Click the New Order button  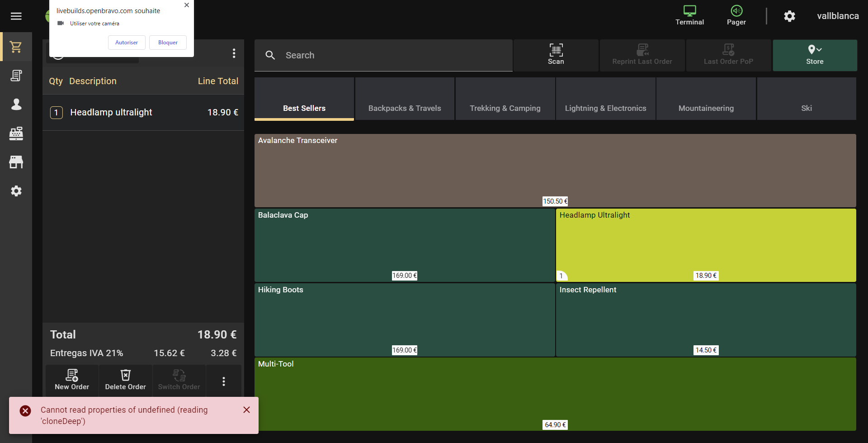[72, 380]
